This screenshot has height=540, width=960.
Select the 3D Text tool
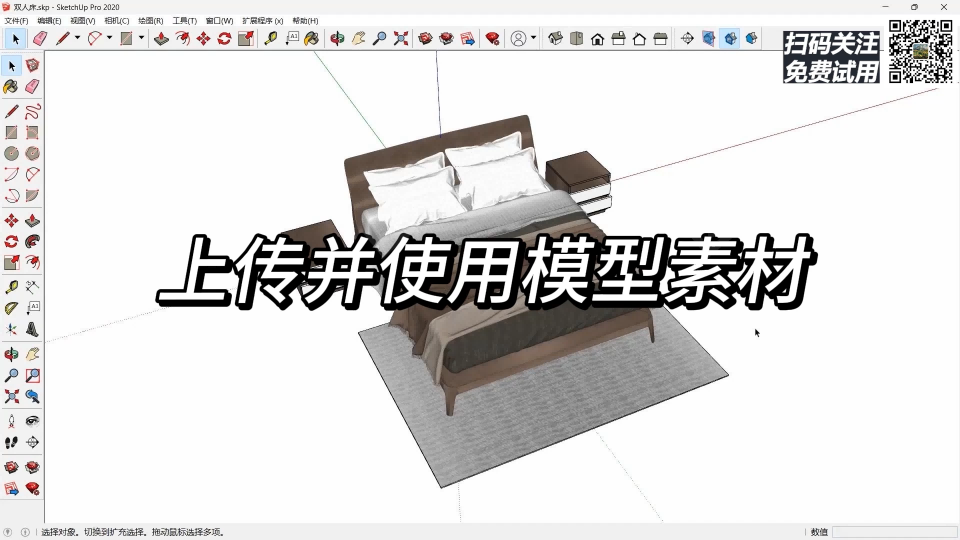point(32,329)
